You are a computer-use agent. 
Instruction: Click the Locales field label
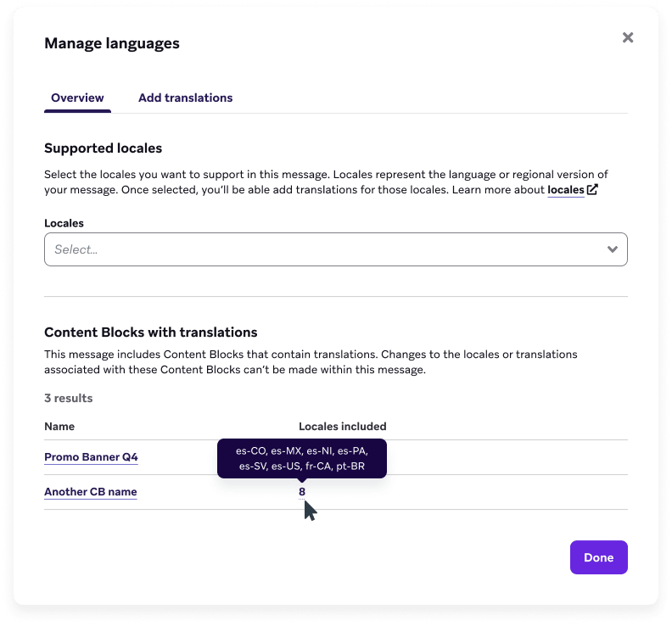[64, 223]
